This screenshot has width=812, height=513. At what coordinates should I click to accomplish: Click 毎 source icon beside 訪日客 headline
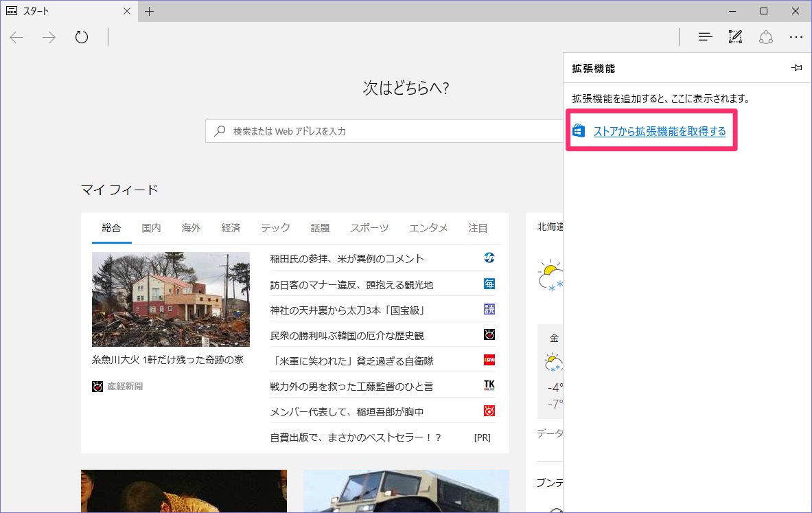489,284
